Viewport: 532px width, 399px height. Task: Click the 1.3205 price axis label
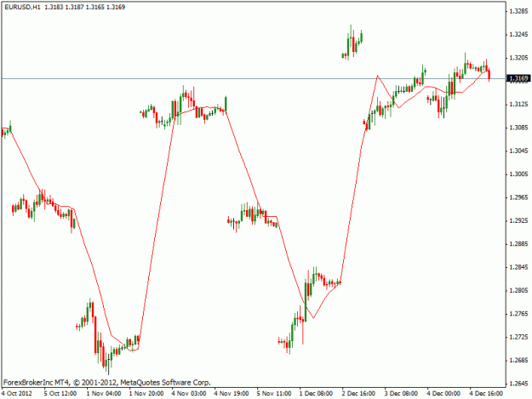518,58
